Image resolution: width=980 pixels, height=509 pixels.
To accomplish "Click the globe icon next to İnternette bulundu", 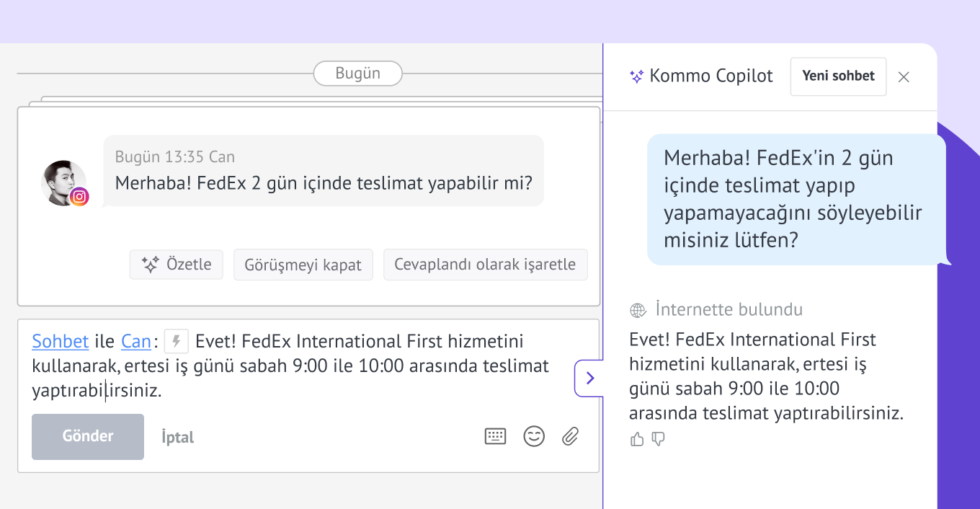I will point(638,311).
